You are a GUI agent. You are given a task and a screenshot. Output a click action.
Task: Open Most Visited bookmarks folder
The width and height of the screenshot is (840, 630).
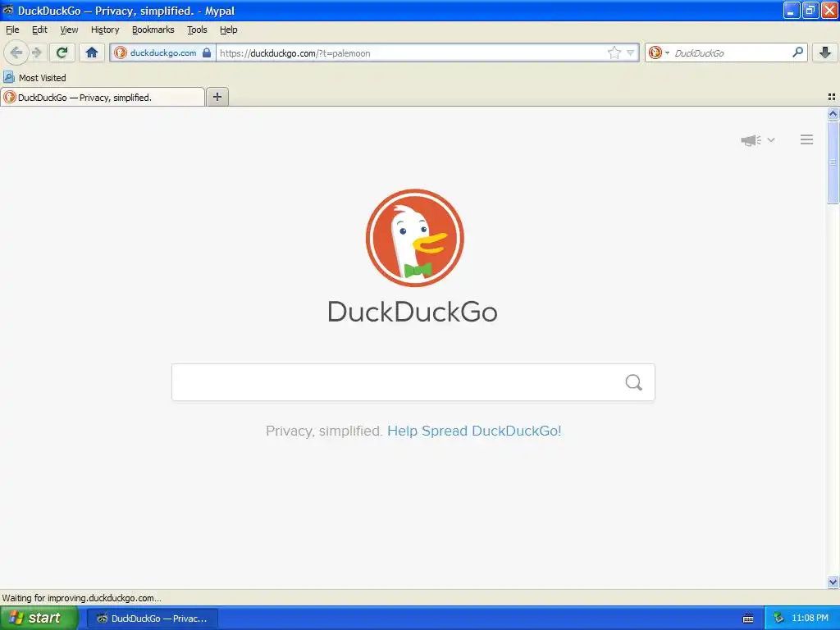[x=34, y=78]
